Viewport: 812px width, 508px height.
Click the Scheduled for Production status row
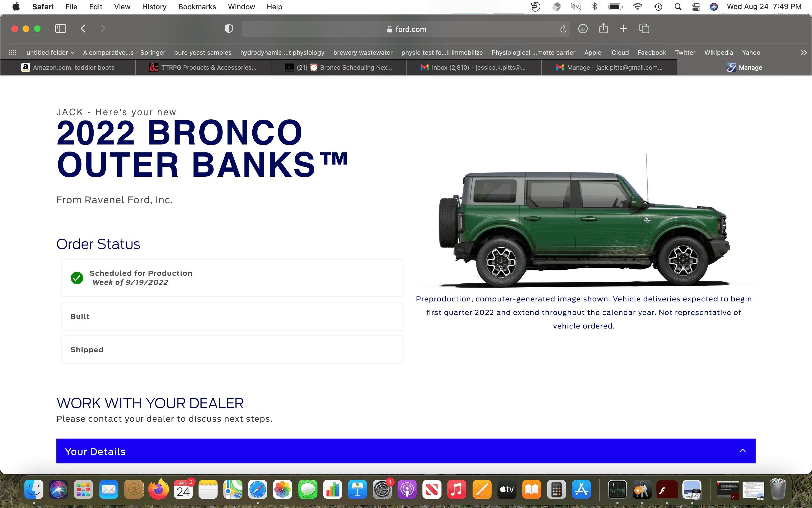click(x=232, y=278)
